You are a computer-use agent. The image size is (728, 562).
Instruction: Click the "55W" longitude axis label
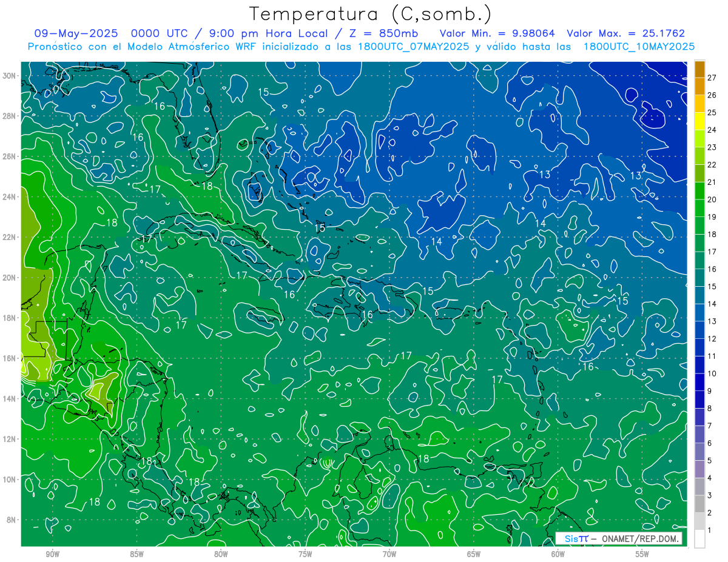[x=642, y=554]
